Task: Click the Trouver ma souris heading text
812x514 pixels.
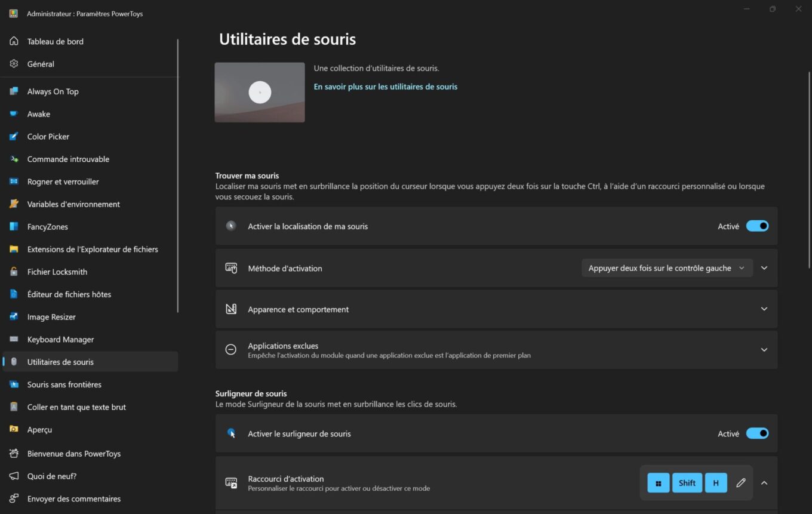Action: pos(247,176)
